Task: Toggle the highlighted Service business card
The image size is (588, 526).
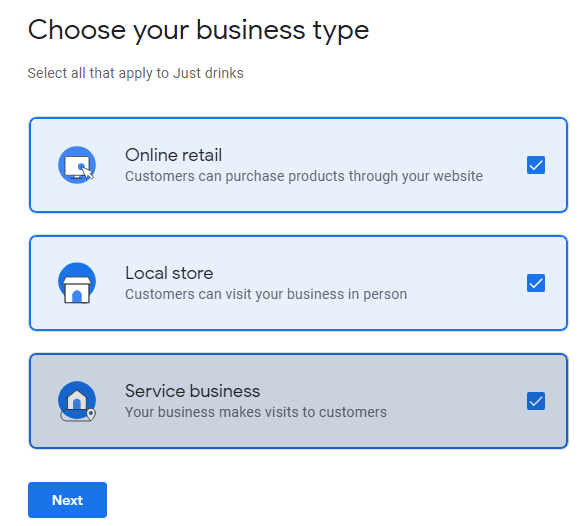Action: (298, 401)
